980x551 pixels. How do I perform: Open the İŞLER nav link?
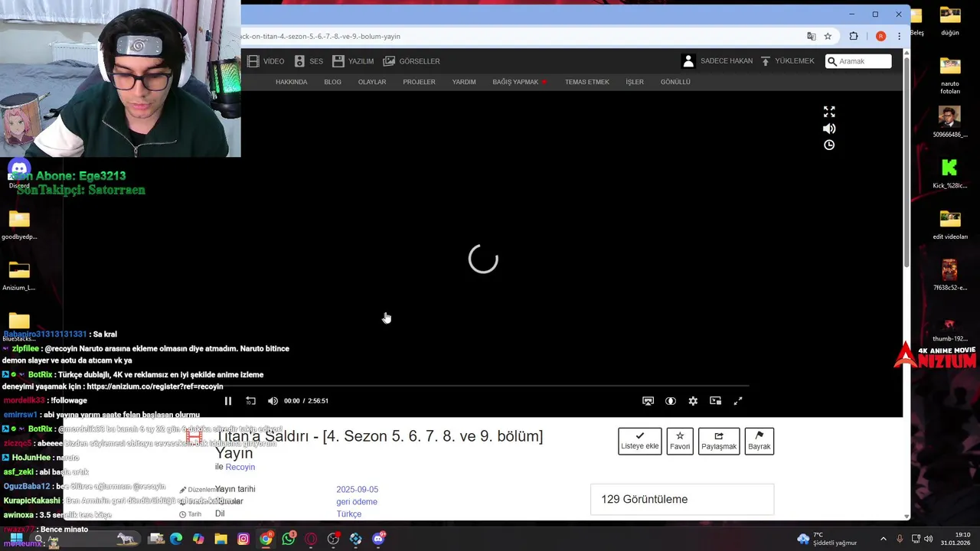pyautogui.click(x=635, y=82)
